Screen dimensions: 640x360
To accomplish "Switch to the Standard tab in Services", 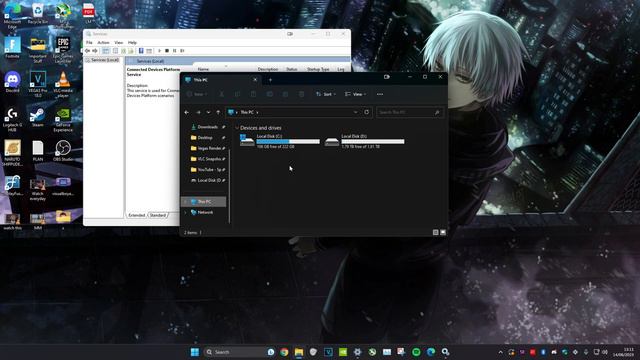I will 158,215.
